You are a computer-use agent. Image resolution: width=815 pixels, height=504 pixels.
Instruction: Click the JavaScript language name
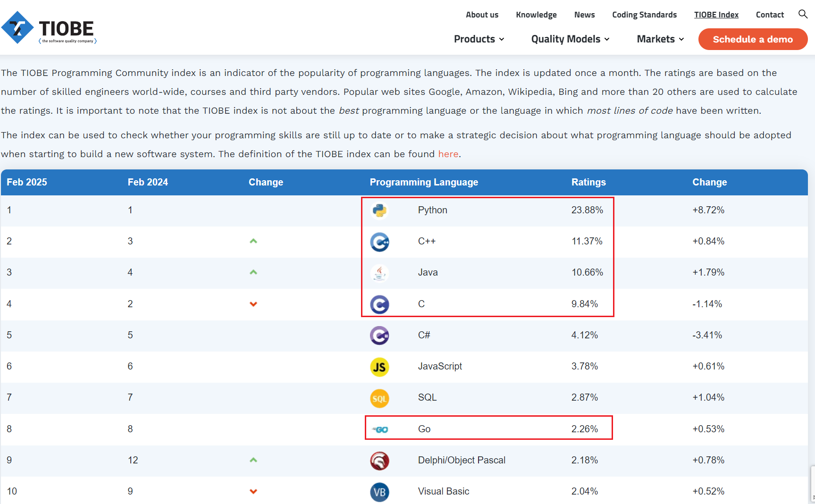[x=440, y=366]
